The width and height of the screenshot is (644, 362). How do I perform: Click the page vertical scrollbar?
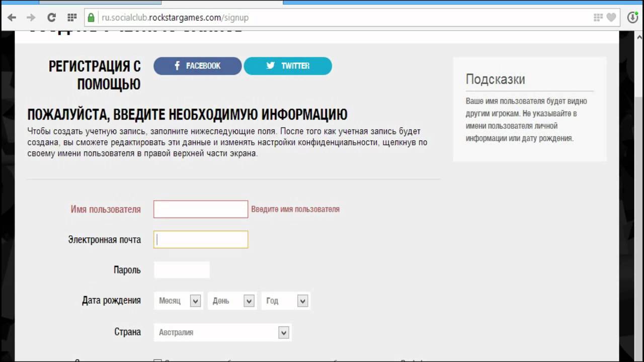(638, 196)
